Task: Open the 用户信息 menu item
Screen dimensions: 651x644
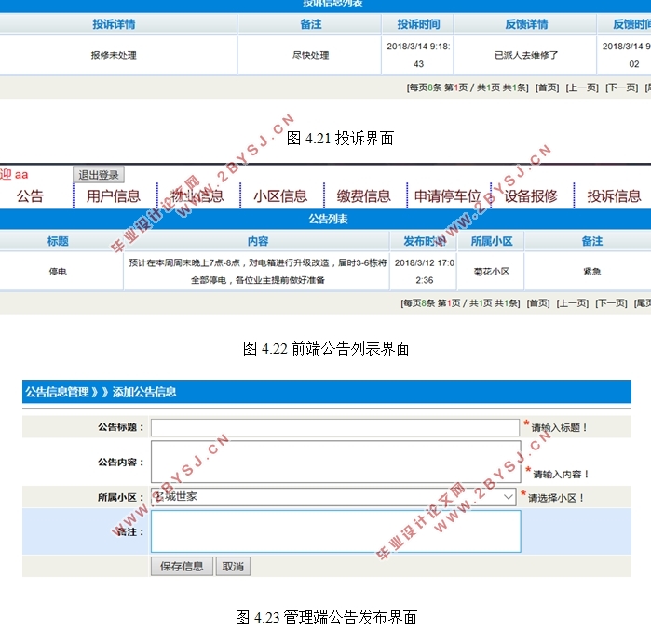Action: click(x=114, y=195)
